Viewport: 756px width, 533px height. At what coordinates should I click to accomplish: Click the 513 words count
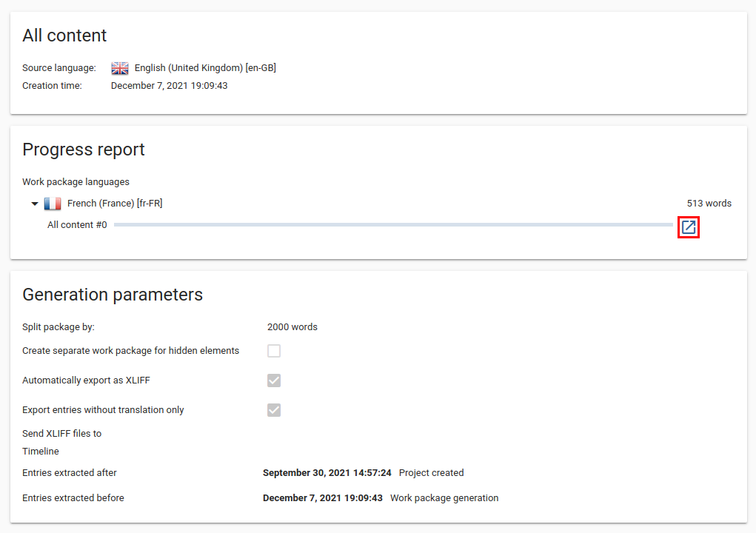709,203
